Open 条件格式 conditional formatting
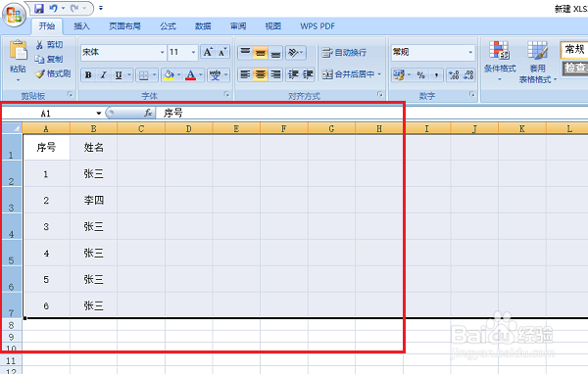This screenshot has height=374, width=588. (x=500, y=62)
